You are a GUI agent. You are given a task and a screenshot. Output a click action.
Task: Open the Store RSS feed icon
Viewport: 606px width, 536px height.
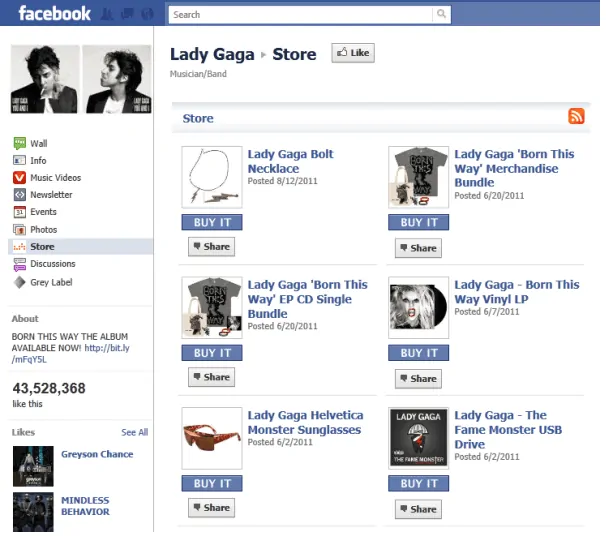576,117
